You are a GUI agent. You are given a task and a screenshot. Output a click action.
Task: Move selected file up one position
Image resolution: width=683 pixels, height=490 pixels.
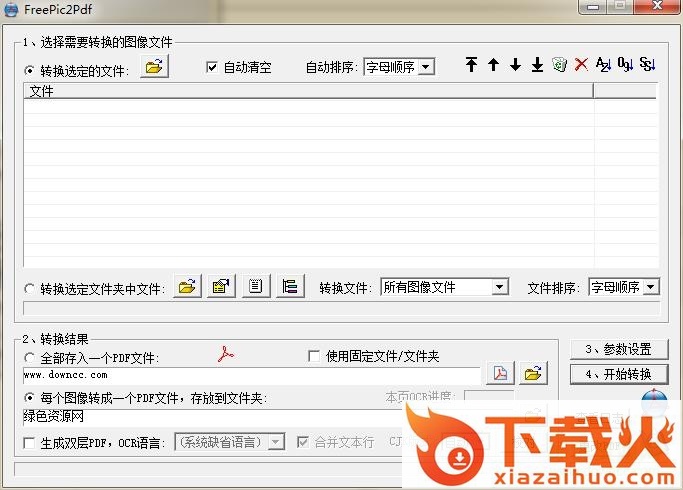[494, 64]
